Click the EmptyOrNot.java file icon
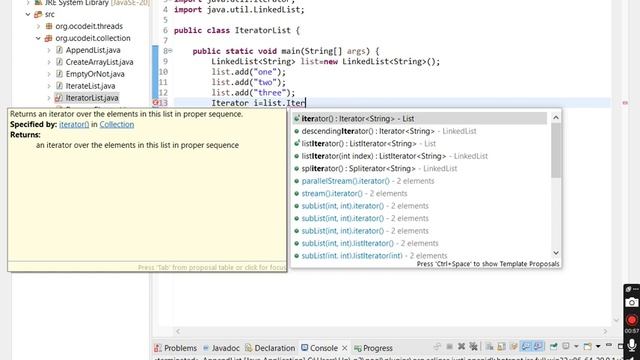 pos(59,74)
